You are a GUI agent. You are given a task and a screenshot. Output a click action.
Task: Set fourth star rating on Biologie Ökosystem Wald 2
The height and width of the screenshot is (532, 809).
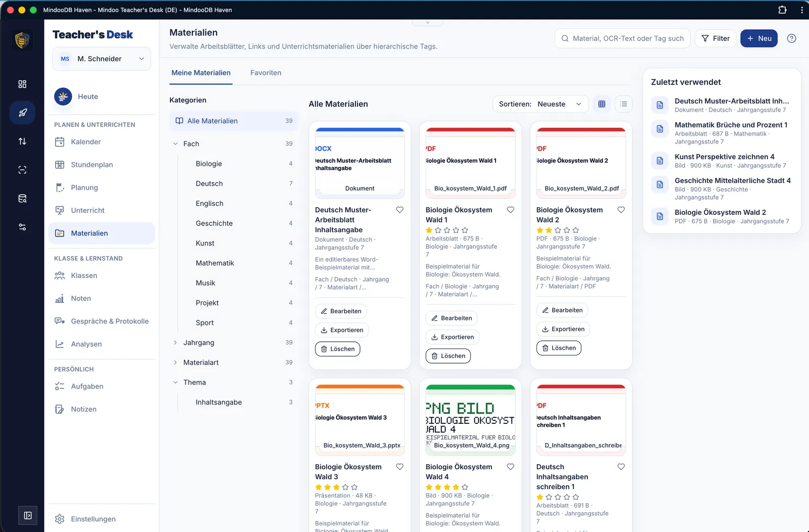567,230
